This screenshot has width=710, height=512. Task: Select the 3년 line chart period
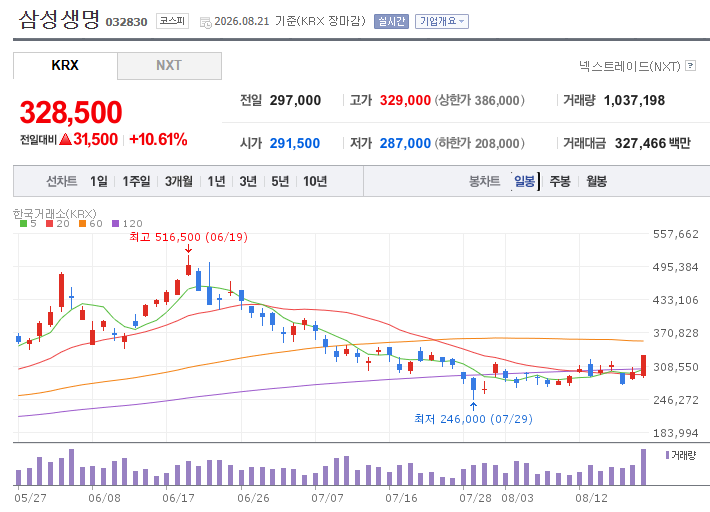click(248, 182)
